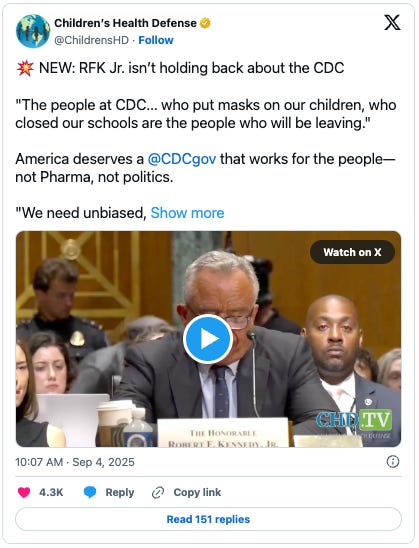This screenshot has height=548, width=419.
Task: Click the Copy link text
Action: coord(197,493)
